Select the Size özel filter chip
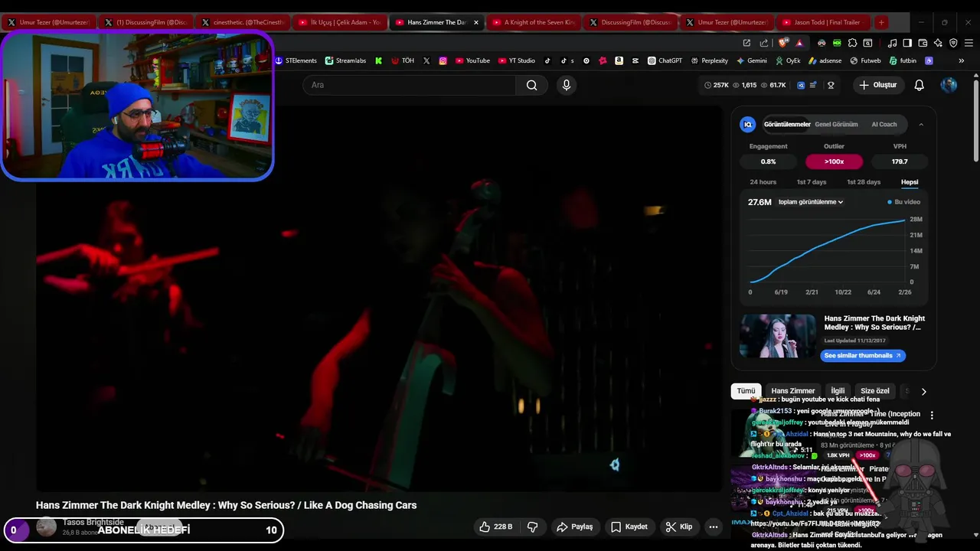The height and width of the screenshot is (551, 980). 874,391
